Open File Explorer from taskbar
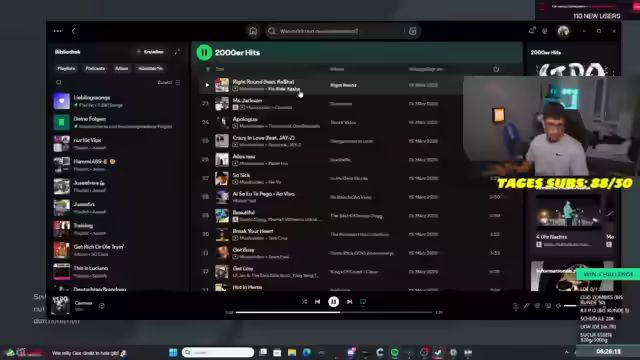Image resolution: width=640 pixels, height=360 pixels. point(292,352)
